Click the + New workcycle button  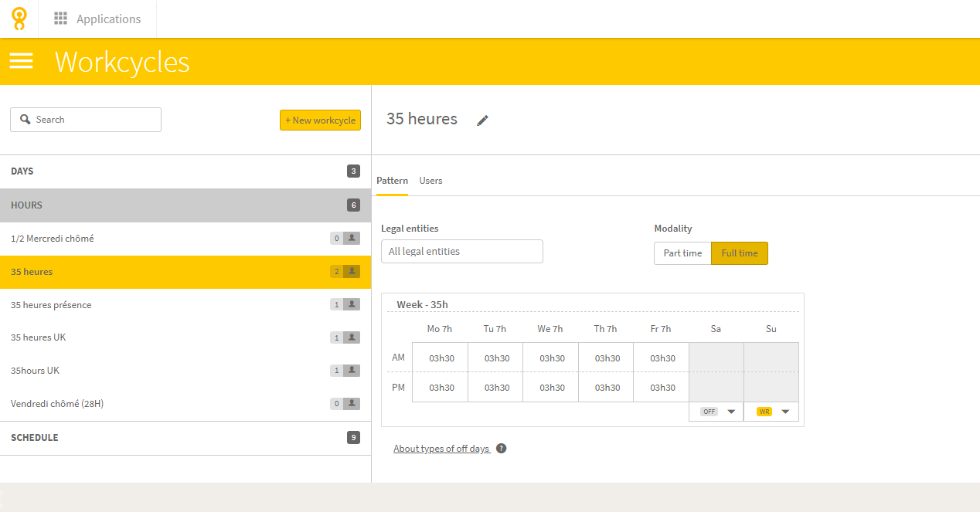(x=320, y=120)
